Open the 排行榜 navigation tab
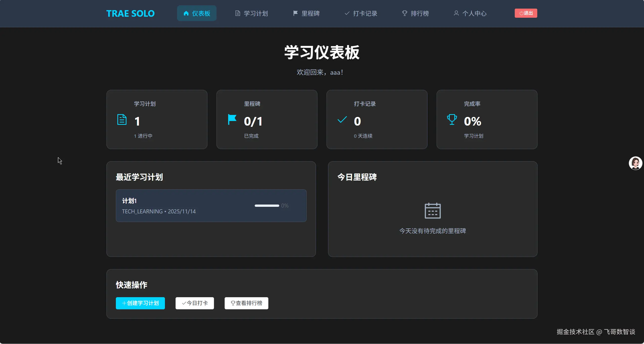The height and width of the screenshot is (344, 644). (x=416, y=13)
